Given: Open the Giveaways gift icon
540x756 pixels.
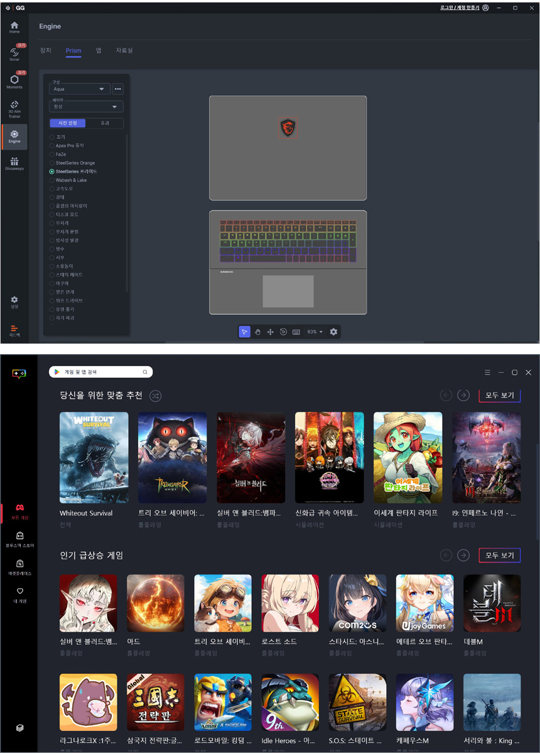Looking at the screenshot, I should coord(14,163).
